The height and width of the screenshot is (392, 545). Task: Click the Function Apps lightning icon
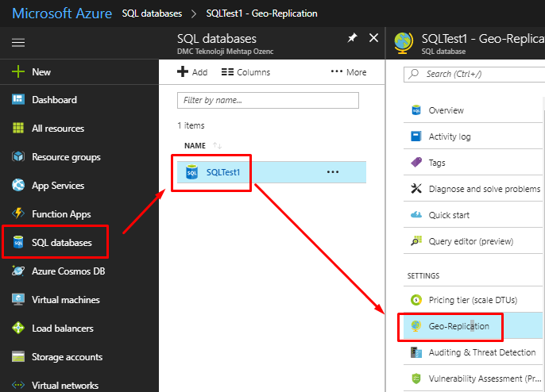pyautogui.click(x=18, y=213)
